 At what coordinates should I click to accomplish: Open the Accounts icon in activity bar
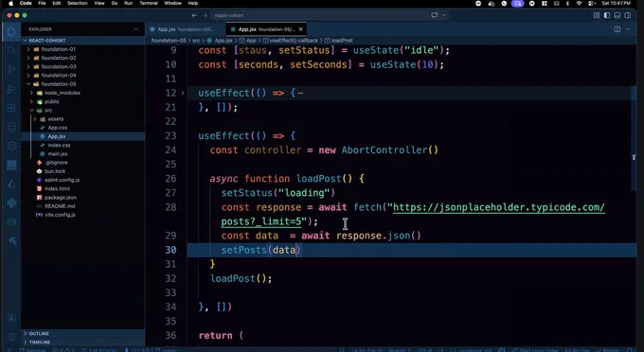[x=11, y=318]
